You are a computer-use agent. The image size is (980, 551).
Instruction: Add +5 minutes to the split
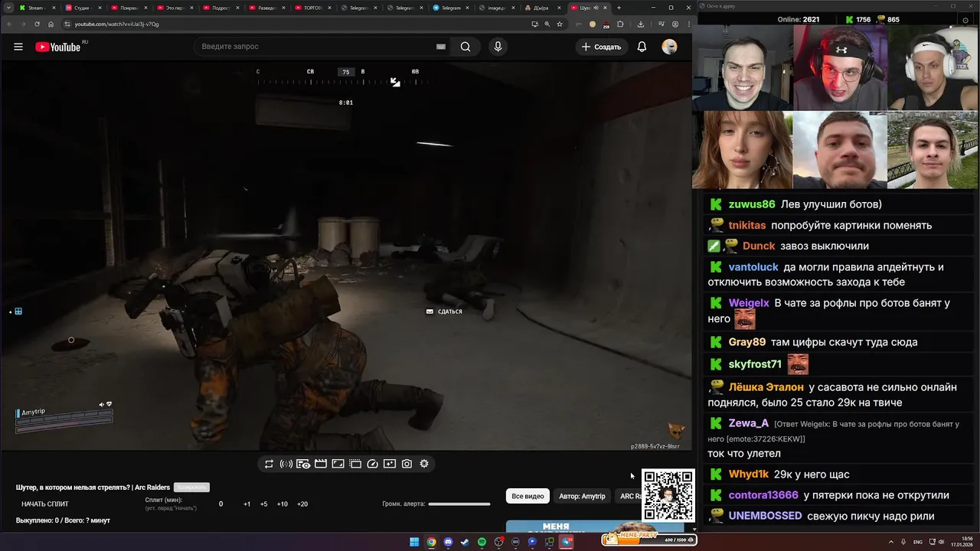click(x=264, y=504)
